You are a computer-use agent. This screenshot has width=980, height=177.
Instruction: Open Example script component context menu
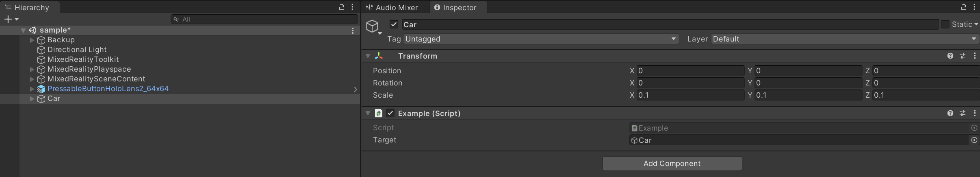[x=975, y=113]
